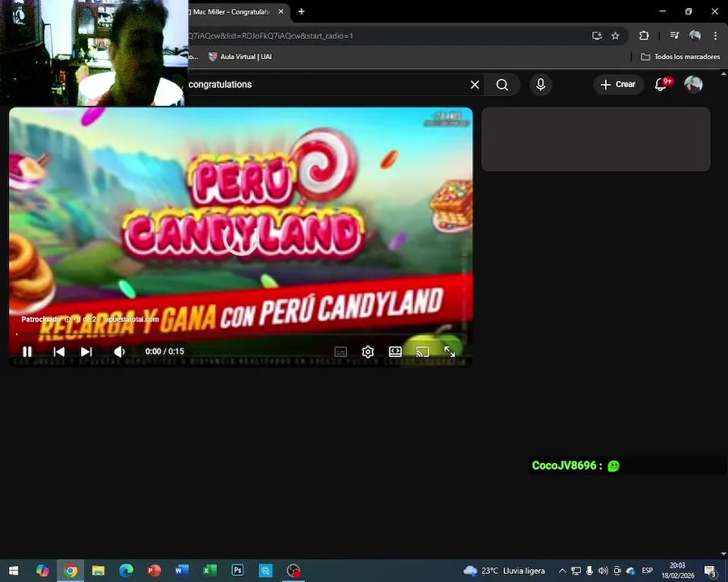
Task: Open the system tray microphone icon
Action: coord(589,571)
